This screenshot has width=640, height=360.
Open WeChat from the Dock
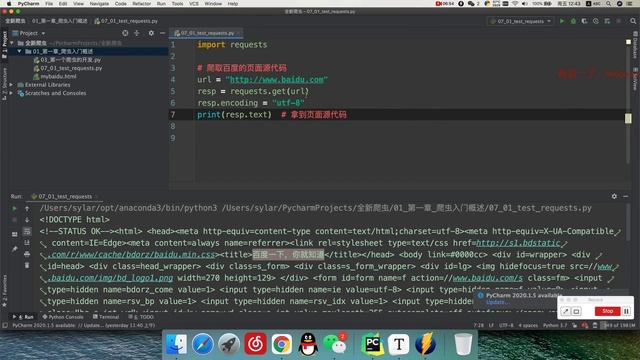[335, 344]
